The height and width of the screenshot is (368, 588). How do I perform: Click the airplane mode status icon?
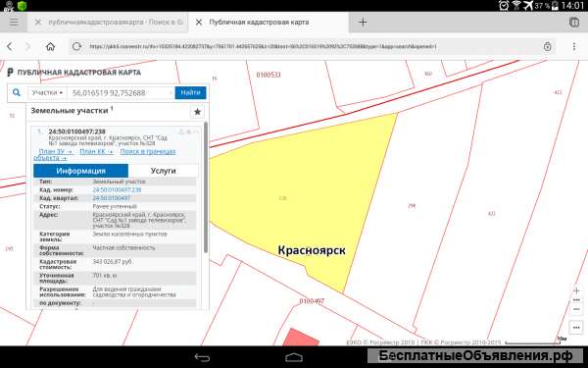click(528, 5)
